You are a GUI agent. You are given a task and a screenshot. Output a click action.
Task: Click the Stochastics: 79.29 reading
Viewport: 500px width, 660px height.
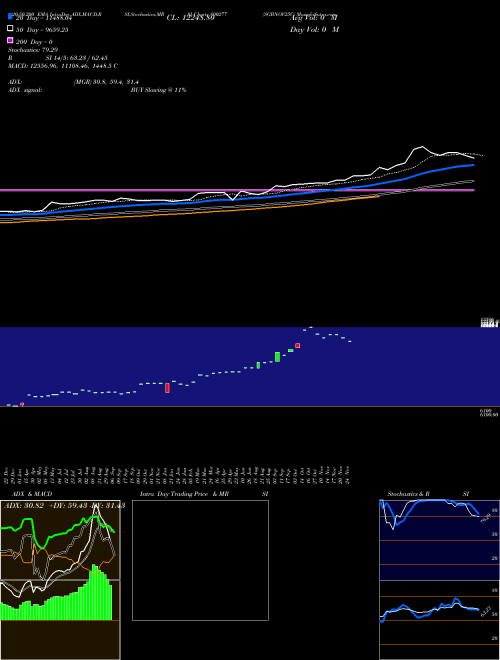pos(33,50)
